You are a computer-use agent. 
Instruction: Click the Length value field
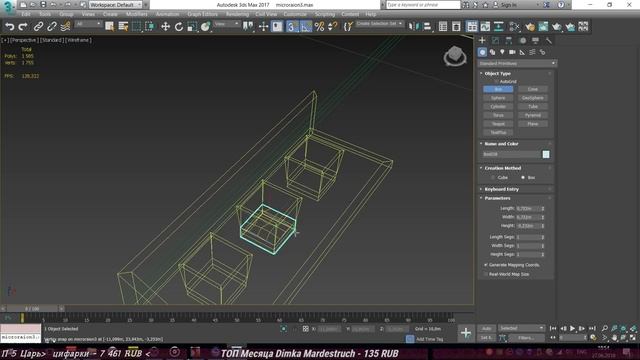point(528,209)
